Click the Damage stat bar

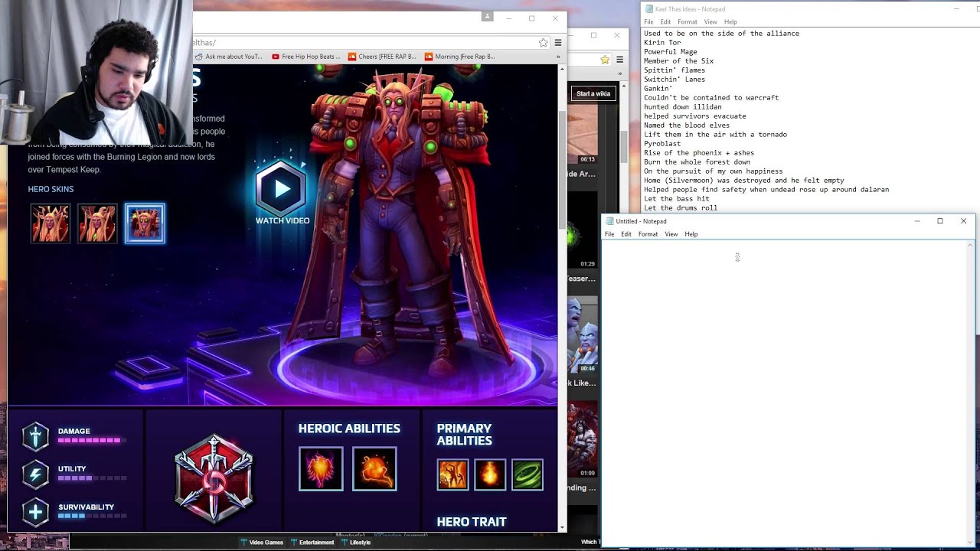[92, 441]
